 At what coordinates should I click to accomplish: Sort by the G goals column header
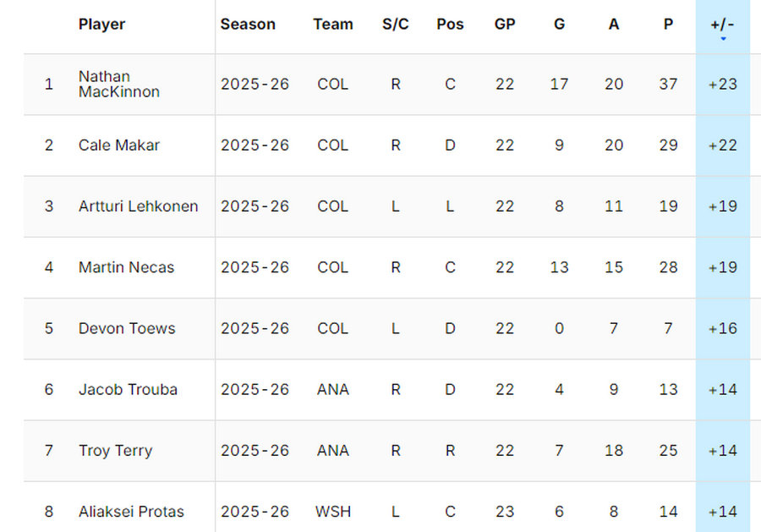(559, 25)
